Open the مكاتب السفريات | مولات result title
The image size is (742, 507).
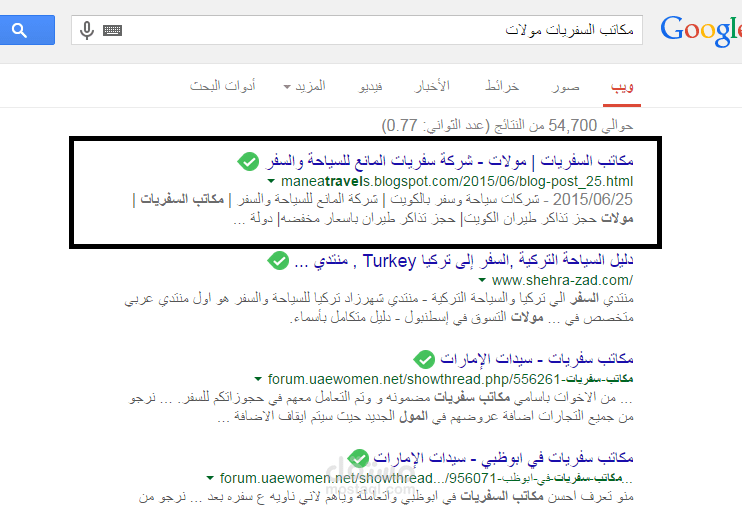point(449,161)
